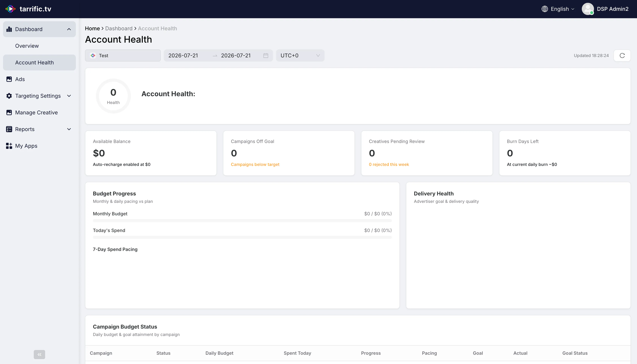
Task: Click the My Apps grid icon
Action: pyautogui.click(x=9, y=146)
